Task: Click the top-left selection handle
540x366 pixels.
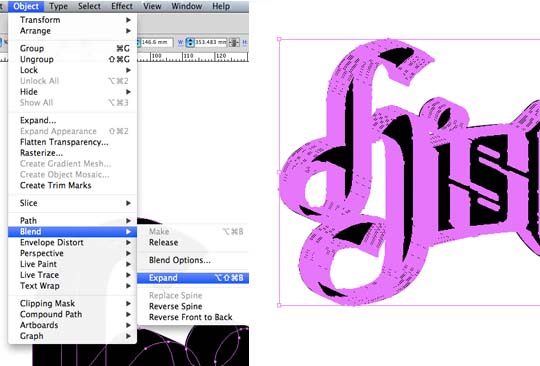Action: [x=279, y=39]
